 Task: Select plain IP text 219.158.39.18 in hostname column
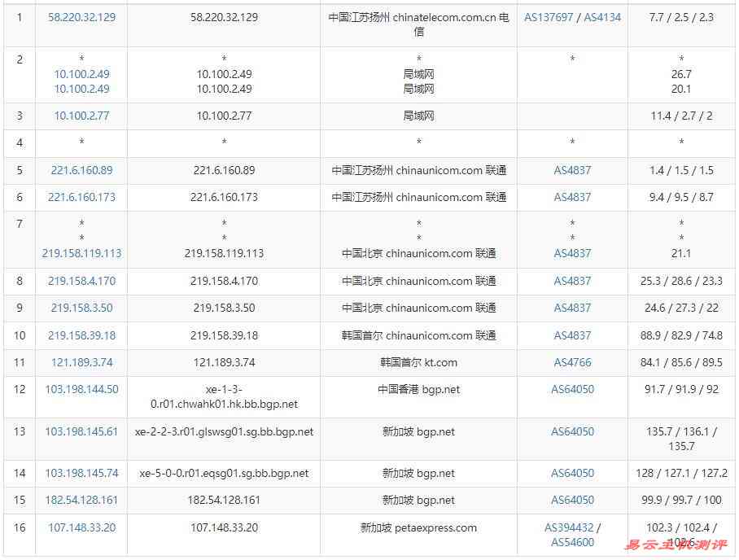[x=224, y=335]
